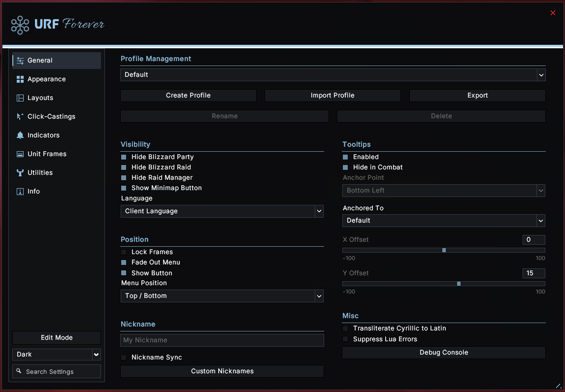Click the X Offset value field

(x=533, y=240)
